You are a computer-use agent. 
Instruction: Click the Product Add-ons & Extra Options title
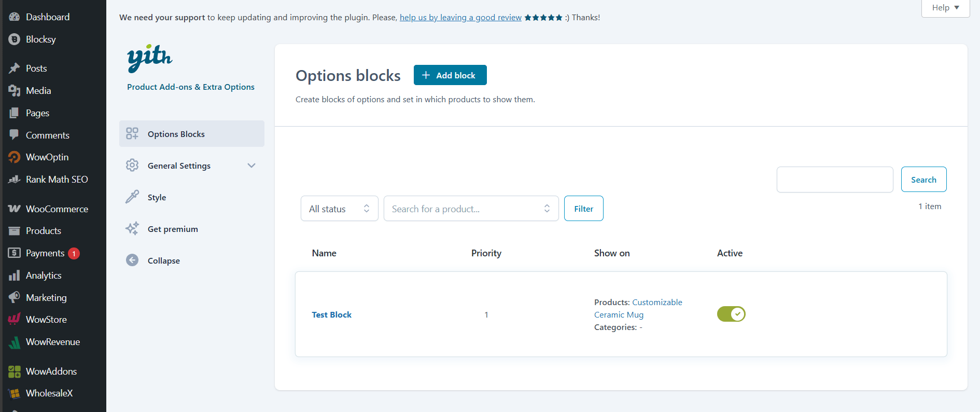191,87
